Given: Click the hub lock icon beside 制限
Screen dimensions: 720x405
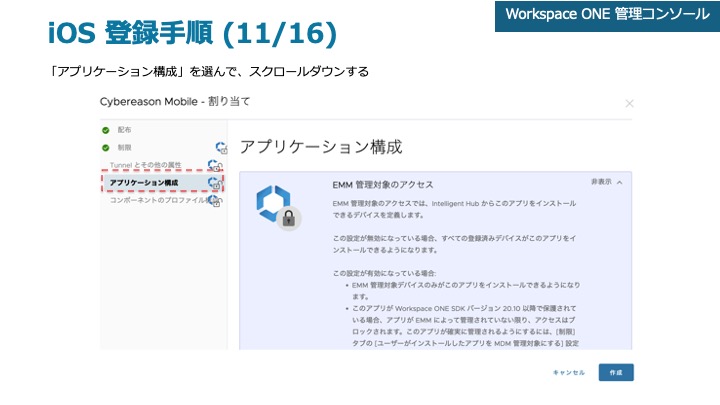Looking at the screenshot, I should 221,147.
